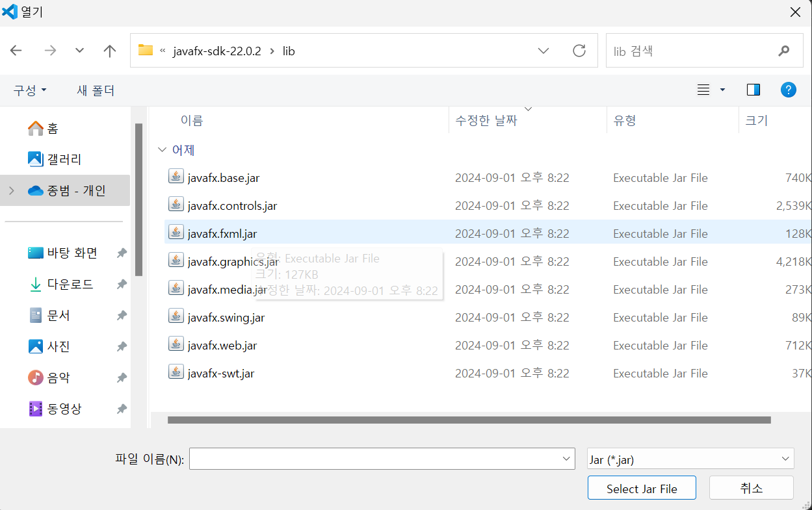The height and width of the screenshot is (510, 812).
Task: Click the 사진 (Pictures) pin icon
Action: pyautogui.click(x=122, y=346)
